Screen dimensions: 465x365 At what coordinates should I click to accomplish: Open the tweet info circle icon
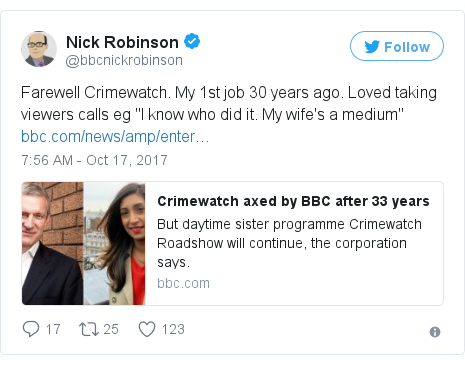(435, 332)
